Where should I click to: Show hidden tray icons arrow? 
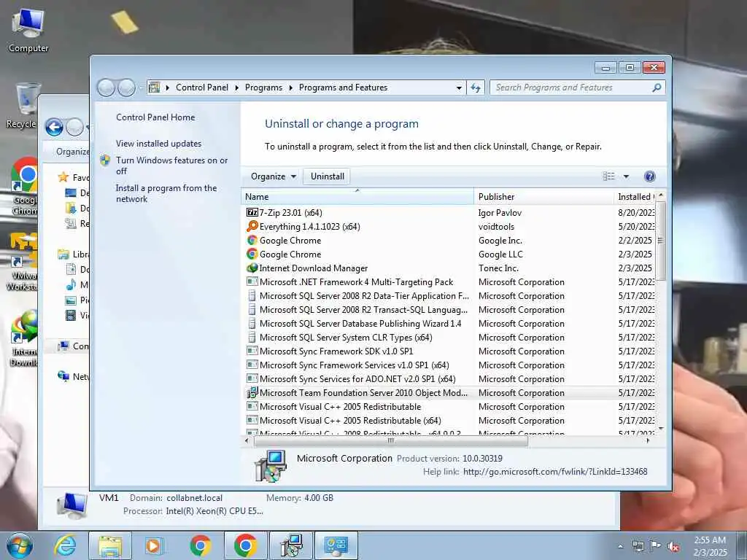point(620,547)
